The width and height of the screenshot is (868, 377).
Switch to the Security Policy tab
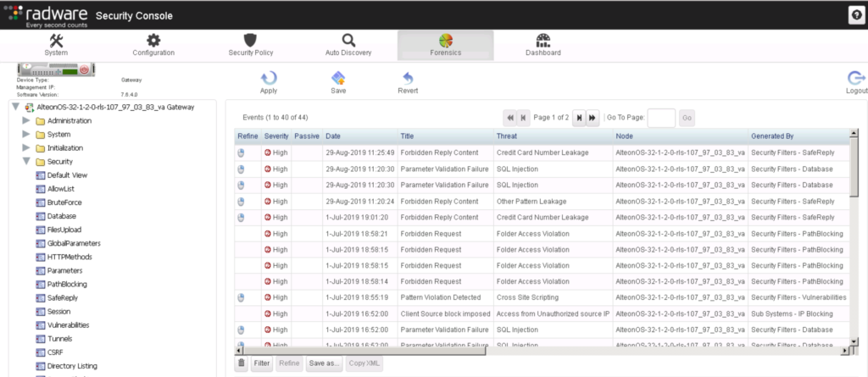point(250,45)
